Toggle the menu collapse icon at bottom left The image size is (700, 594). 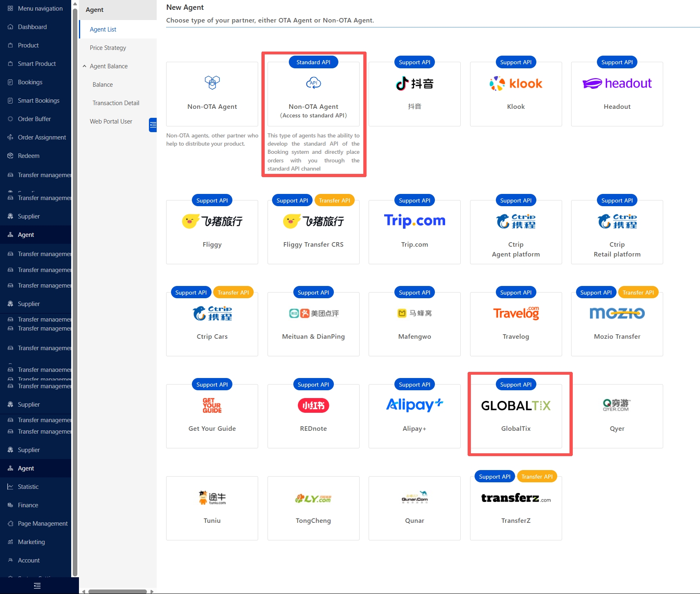click(37, 586)
